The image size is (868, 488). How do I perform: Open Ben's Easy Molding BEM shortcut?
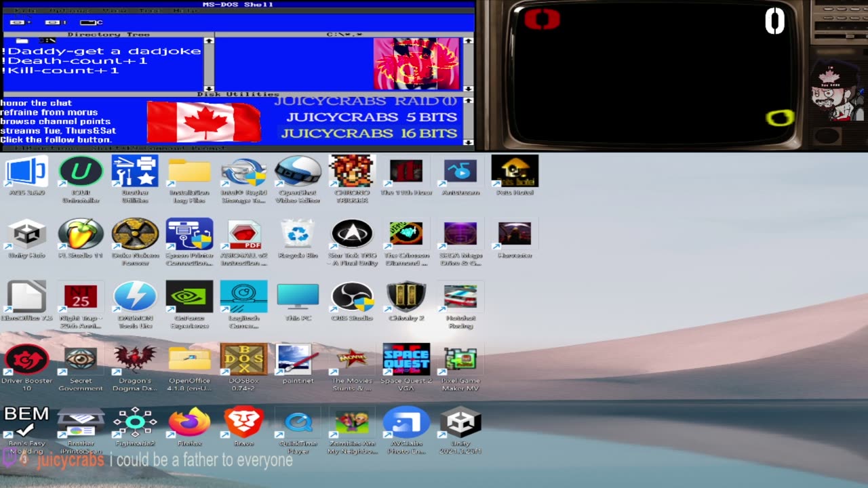27,430
